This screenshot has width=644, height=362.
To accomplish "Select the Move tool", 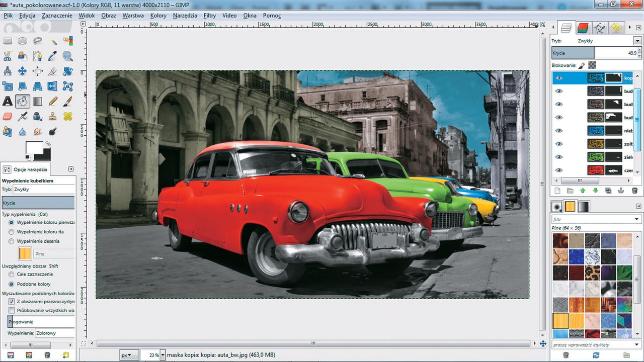I will (23, 71).
